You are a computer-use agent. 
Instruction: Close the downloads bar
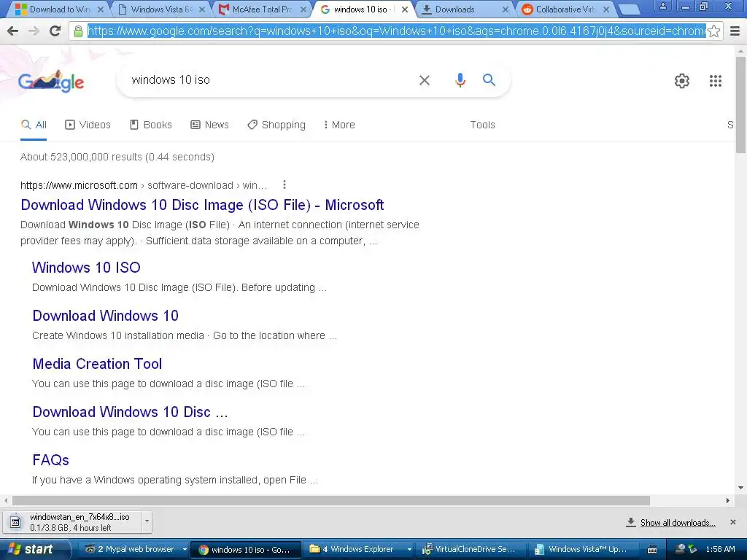[733, 522]
